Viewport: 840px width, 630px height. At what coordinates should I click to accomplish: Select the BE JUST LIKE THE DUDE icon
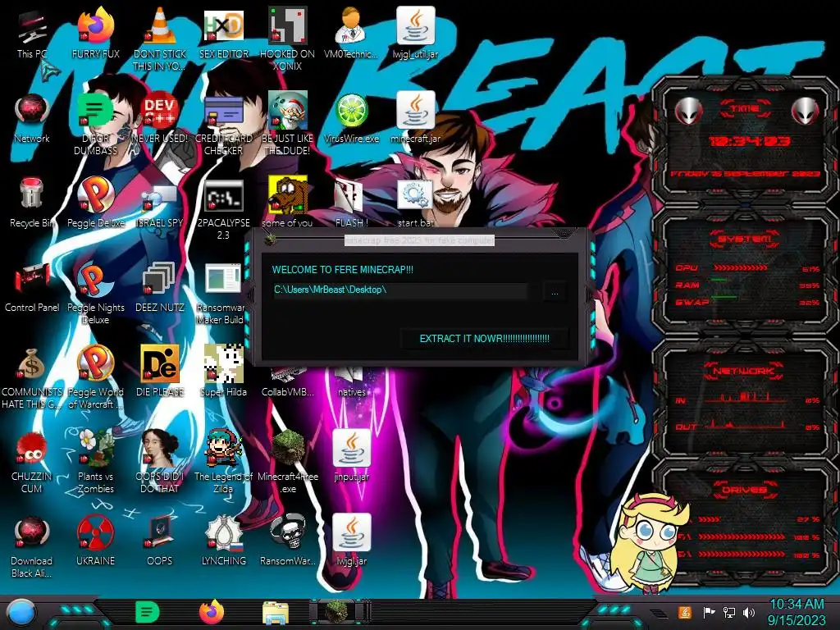[287, 125]
